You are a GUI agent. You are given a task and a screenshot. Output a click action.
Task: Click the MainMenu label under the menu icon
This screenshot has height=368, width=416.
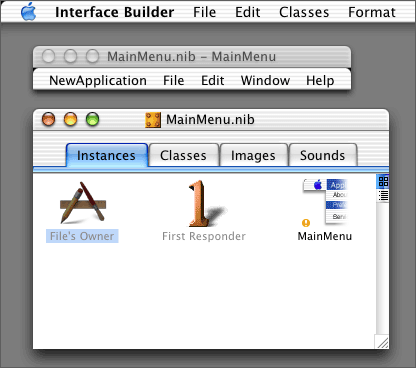(x=325, y=236)
